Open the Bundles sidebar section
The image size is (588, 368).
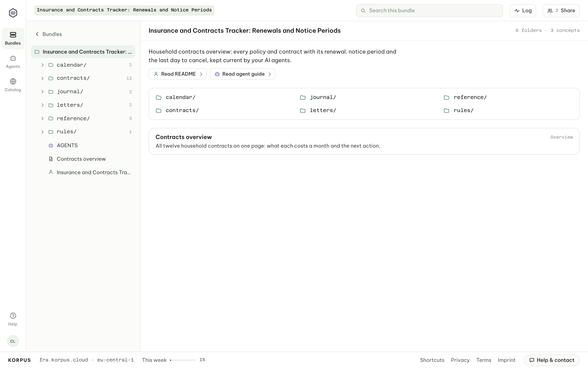coord(13,38)
